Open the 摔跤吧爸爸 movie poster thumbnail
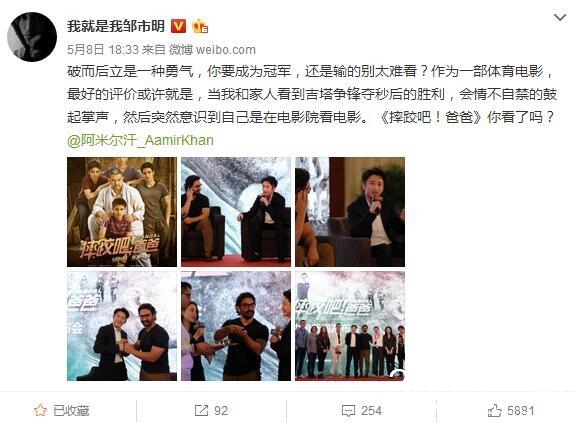 click(x=122, y=212)
